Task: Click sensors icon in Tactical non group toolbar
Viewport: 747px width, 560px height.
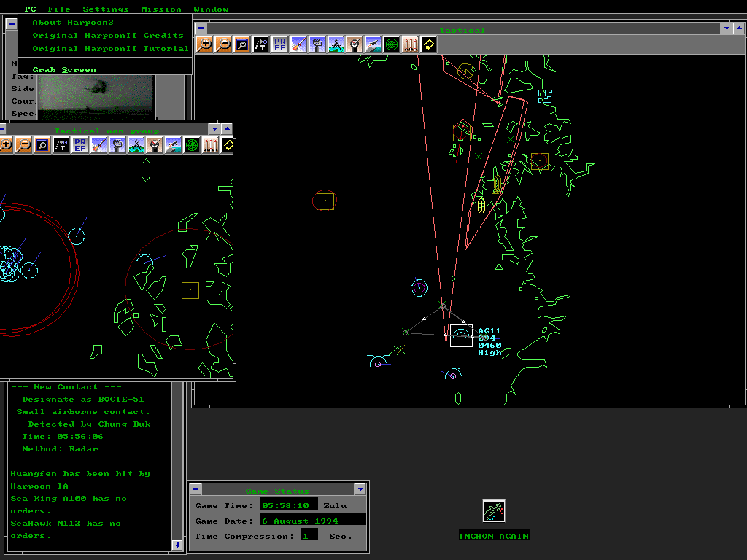Action: (x=117, y=145)
